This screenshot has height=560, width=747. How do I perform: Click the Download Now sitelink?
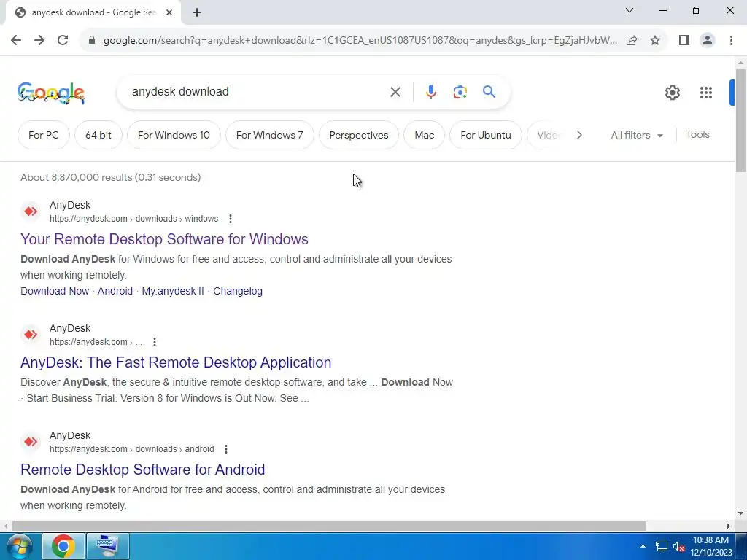[55, 291]
